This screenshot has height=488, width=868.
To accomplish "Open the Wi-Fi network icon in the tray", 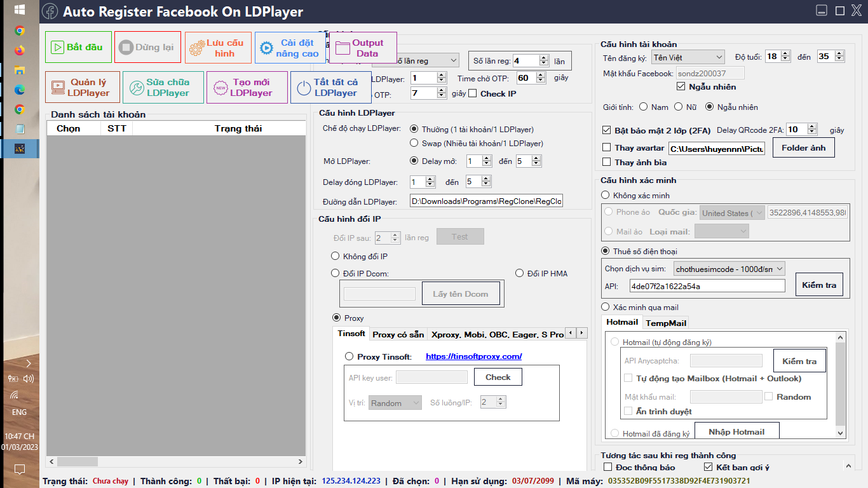I will pos(15,395).
